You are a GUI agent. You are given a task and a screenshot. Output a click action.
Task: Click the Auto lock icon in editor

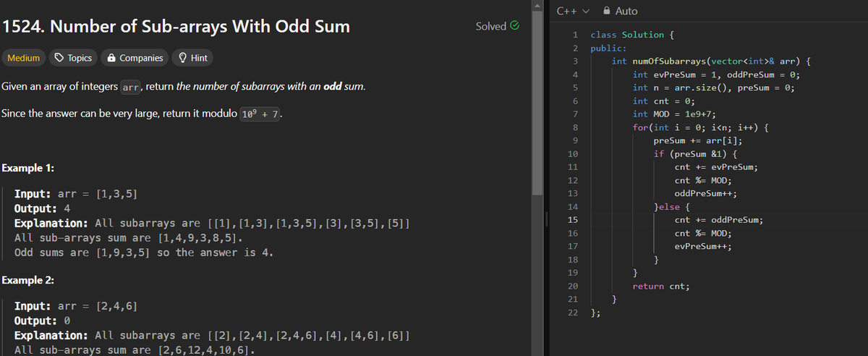607,11
